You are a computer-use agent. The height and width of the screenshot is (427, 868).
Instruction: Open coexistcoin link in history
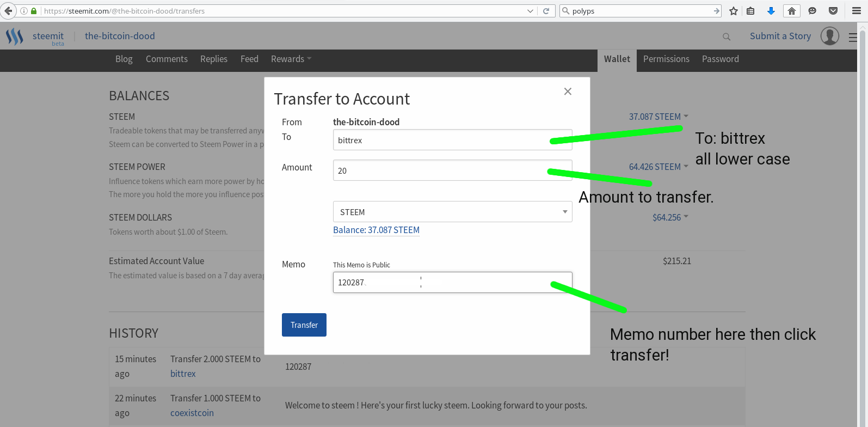[192, 413]
